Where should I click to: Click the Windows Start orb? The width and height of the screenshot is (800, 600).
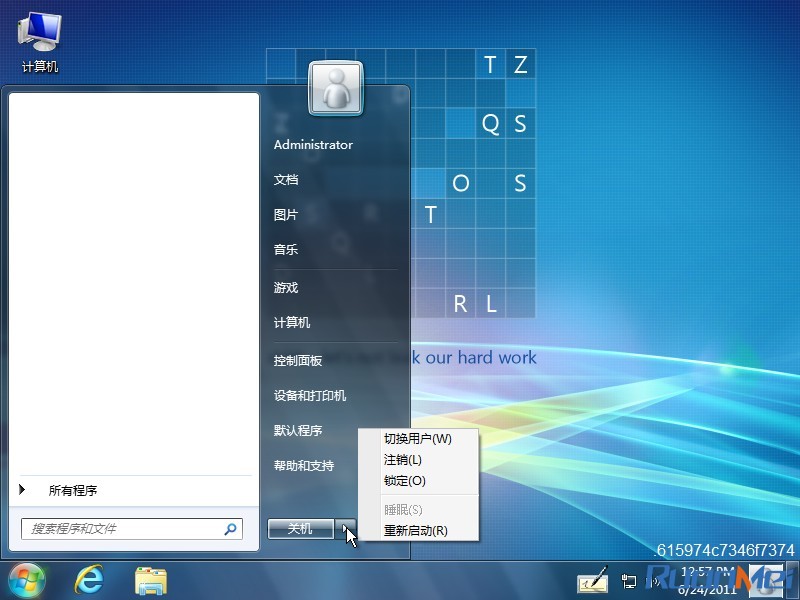pyautogui.click(x=26, y=580)
